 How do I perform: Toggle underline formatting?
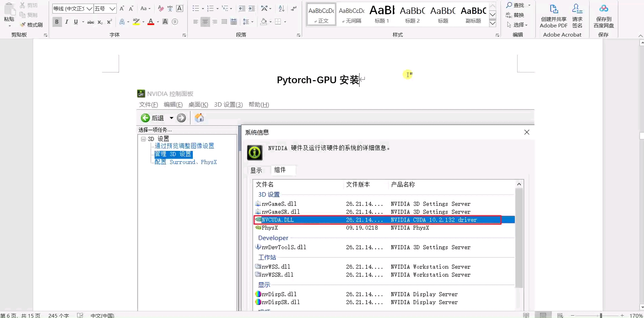click(x=76, y=22)
